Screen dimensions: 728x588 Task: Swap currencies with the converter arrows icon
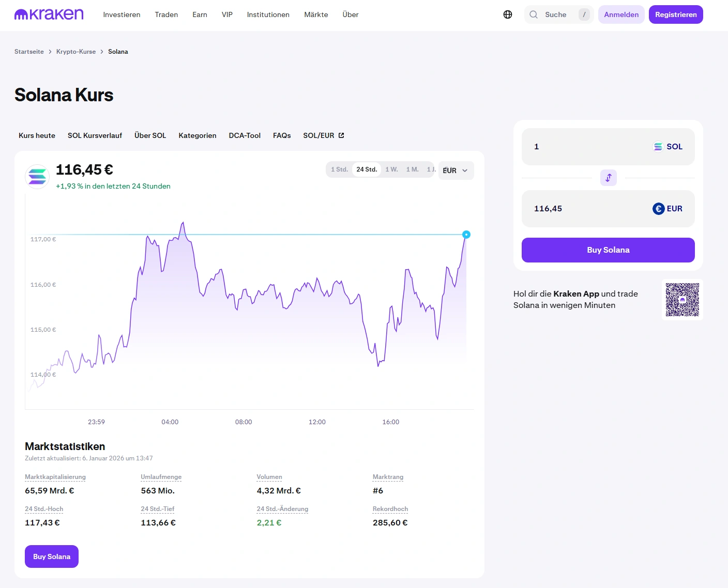[x=609, y=178]
